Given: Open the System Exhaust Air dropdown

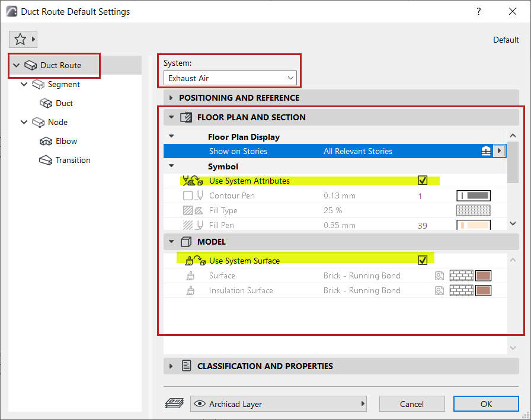Looking at the screenshot, I should [230, 78].
